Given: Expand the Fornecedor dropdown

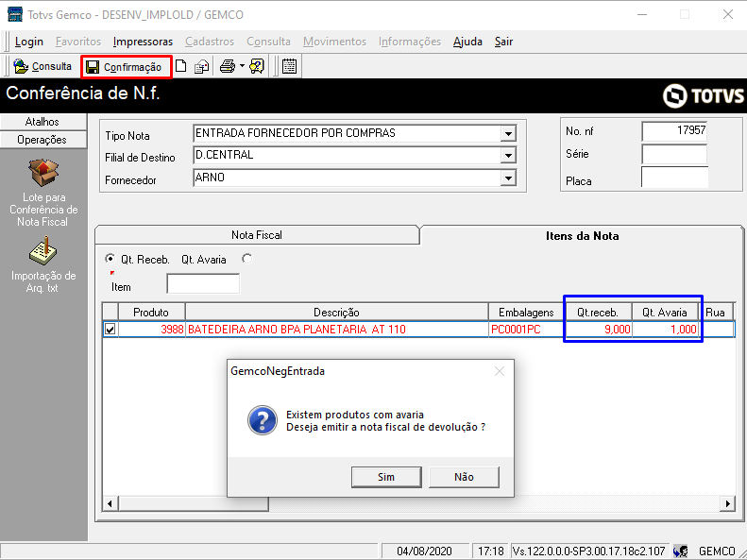Looking at the screenshot, I should tap(508, 178).
